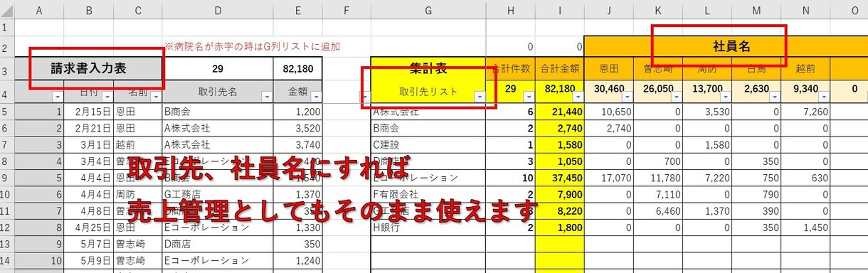Click the G工務店 cell in row 10
The image size is (868, 273).
218,194
